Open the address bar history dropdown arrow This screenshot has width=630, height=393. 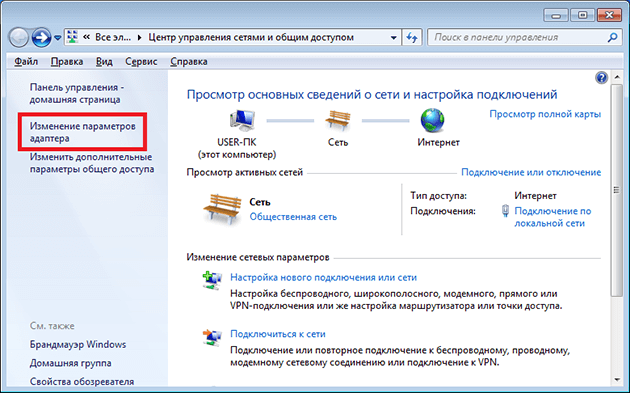[393, 38]
